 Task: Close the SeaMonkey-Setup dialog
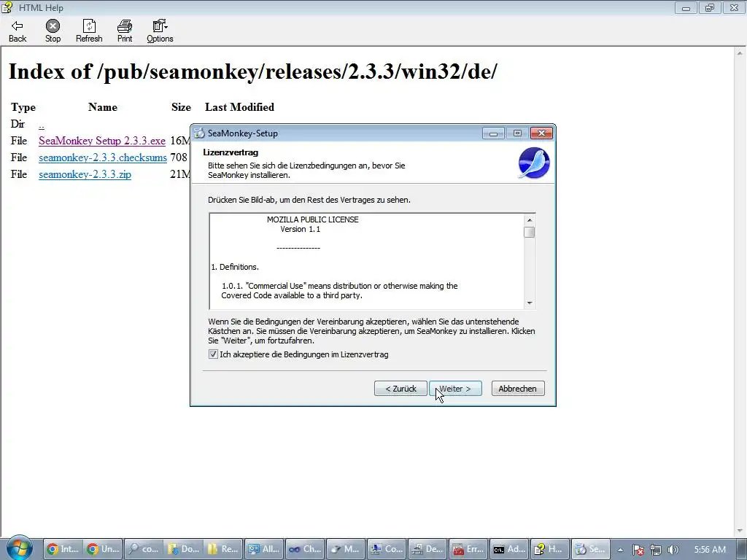click(x=542, y=133)
